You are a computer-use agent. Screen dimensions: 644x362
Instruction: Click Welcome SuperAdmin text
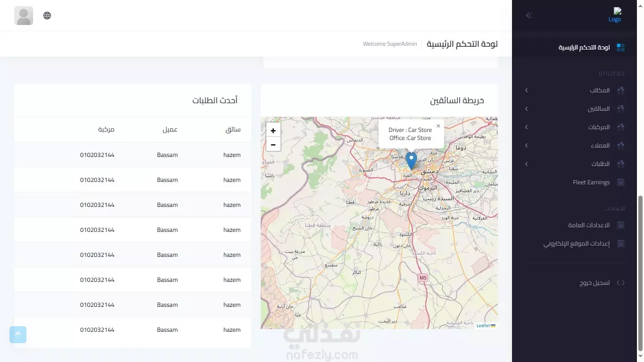click(x=390, y=44)
